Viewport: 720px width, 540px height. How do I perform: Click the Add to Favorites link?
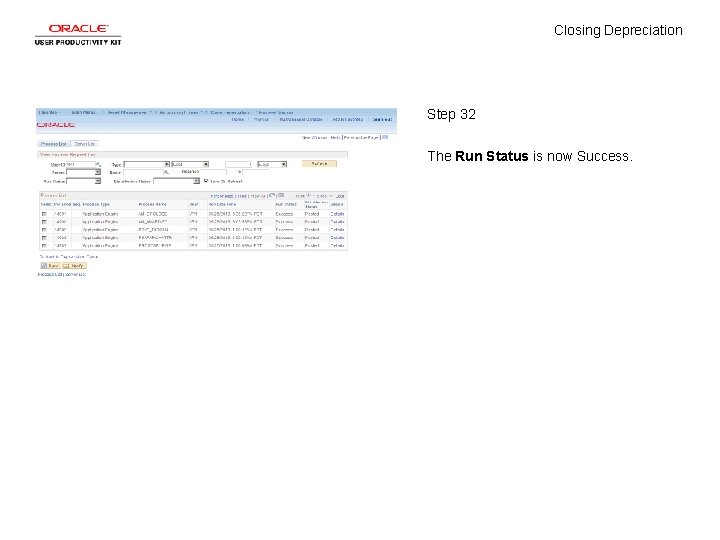(348, 119)
